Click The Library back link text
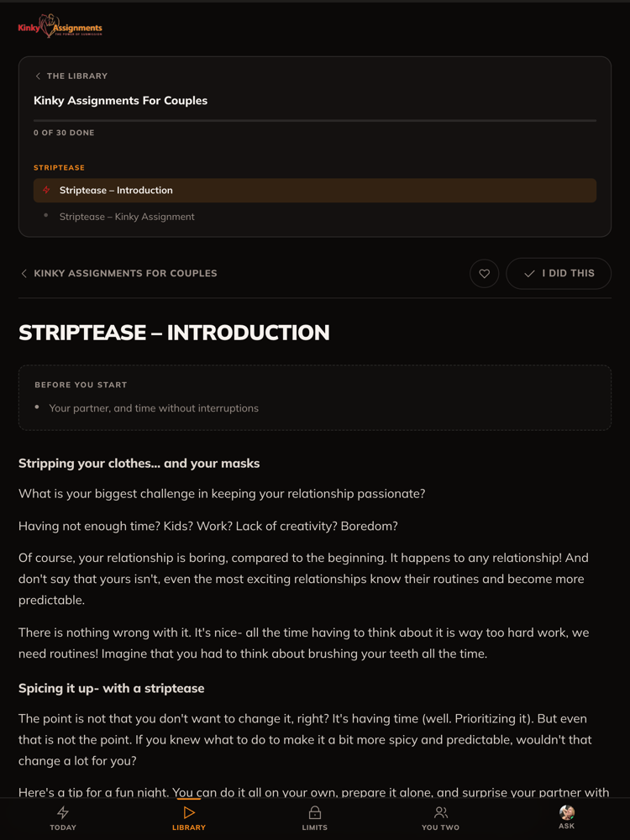The image size is (630, 840). tap(77, 76)
